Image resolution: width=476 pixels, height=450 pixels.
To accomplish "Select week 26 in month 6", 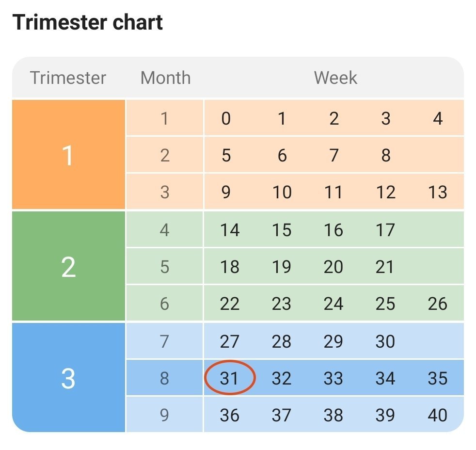I will point(437,304).
